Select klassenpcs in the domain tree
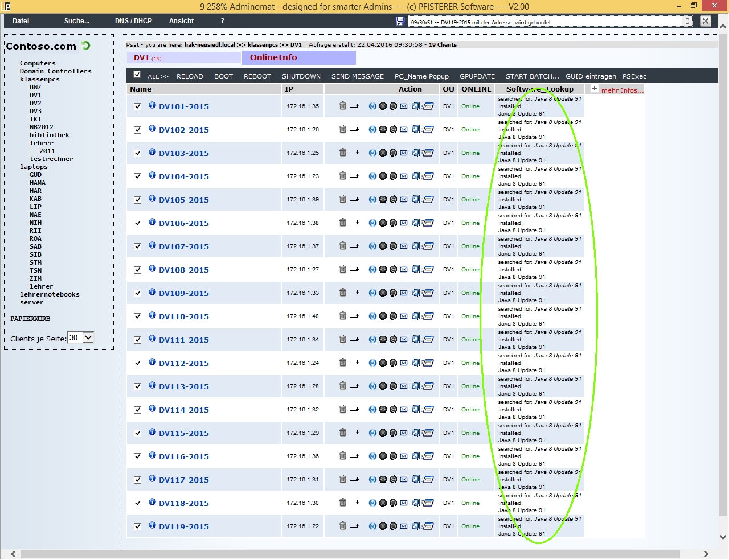Screen dimensions: 729x560 (x=40, y=79)
